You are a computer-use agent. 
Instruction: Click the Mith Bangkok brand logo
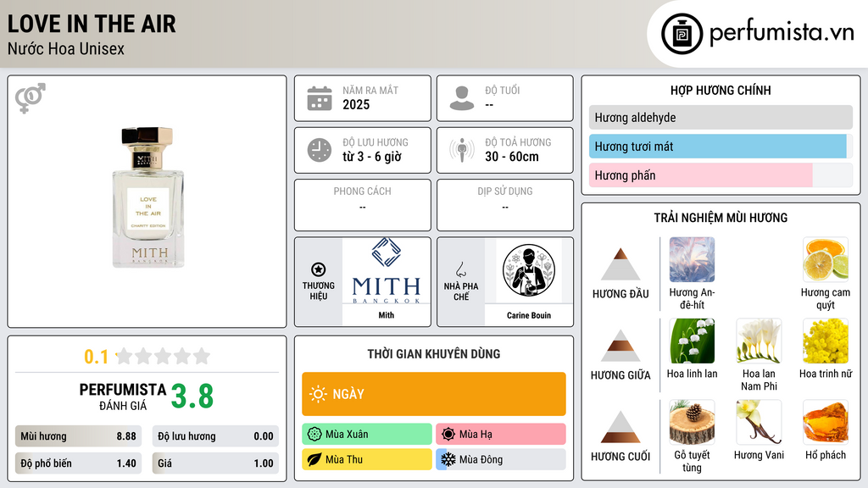pos(387,271)
